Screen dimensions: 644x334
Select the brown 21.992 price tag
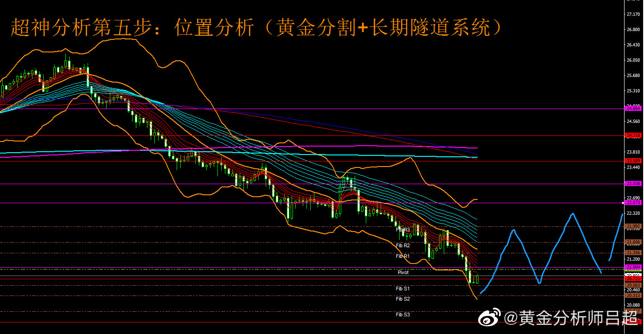[x=633, y=226]
